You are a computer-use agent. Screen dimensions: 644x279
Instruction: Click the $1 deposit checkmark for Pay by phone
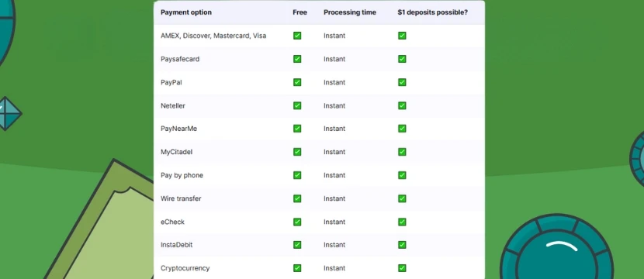pos(402,175)
